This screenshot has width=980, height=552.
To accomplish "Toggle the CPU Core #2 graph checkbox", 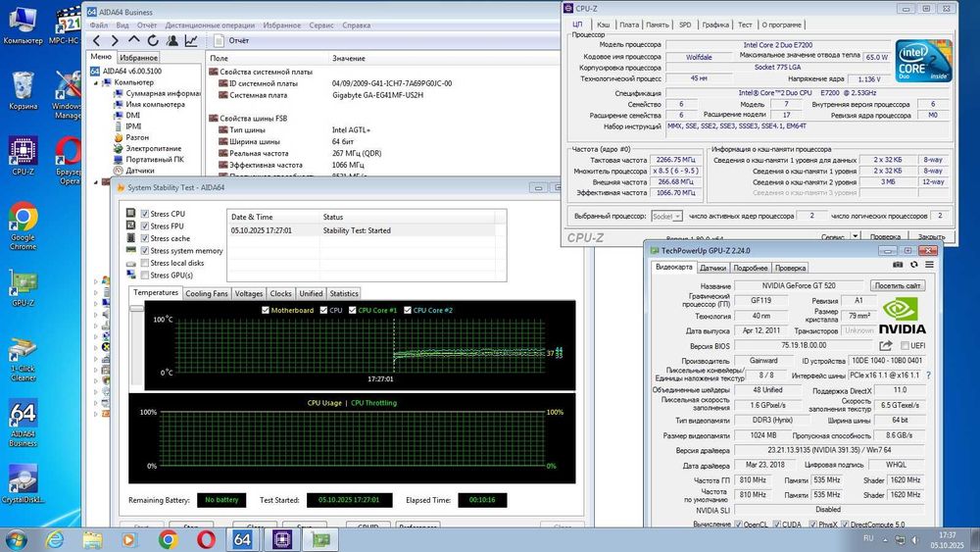I will (408, 310).
